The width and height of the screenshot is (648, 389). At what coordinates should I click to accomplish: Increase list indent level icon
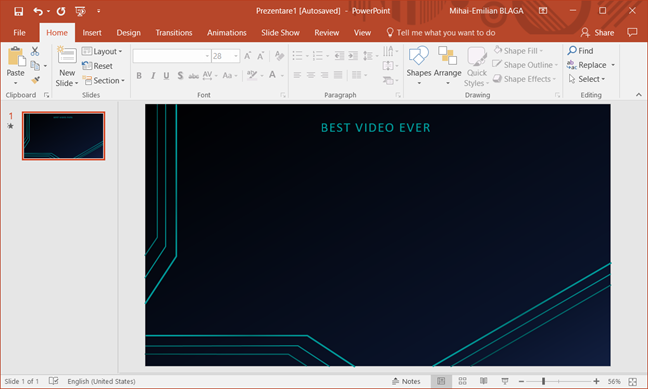tap(353, 55)
